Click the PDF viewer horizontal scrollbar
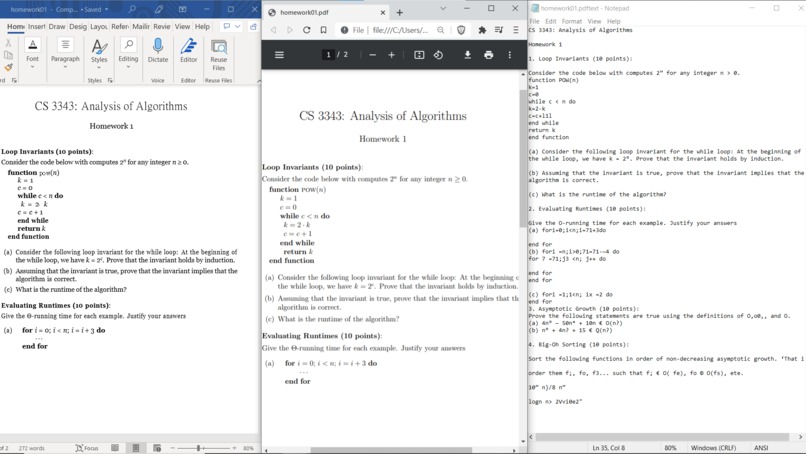The width and height of the screenshot is (806, 454). [391, 450]
